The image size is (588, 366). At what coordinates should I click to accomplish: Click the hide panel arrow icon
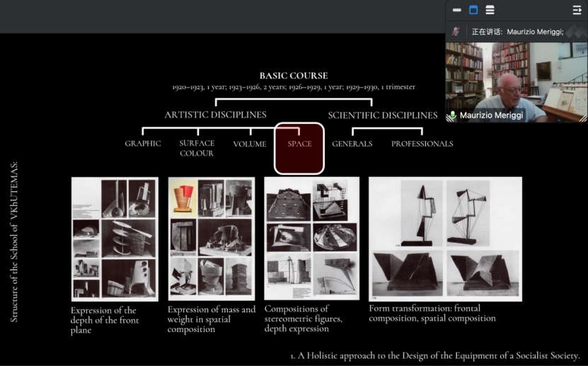(577, 10)
